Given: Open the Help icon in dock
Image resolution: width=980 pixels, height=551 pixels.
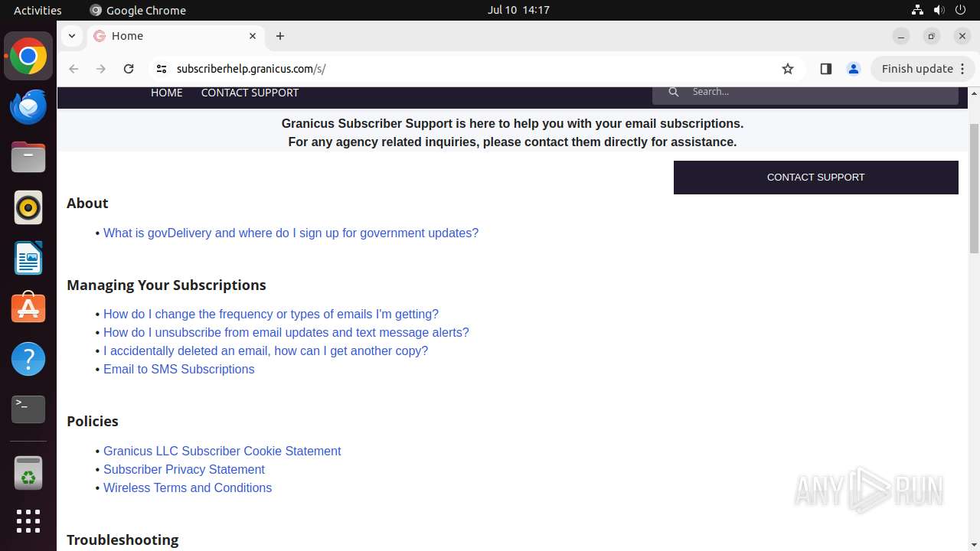Looking at the screenshot, I should coord(28,359).
